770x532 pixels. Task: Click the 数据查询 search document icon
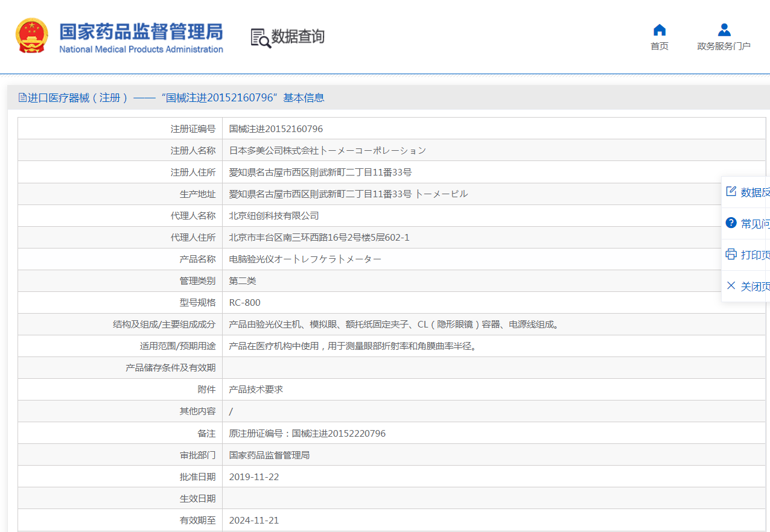(x=261, y=37)
